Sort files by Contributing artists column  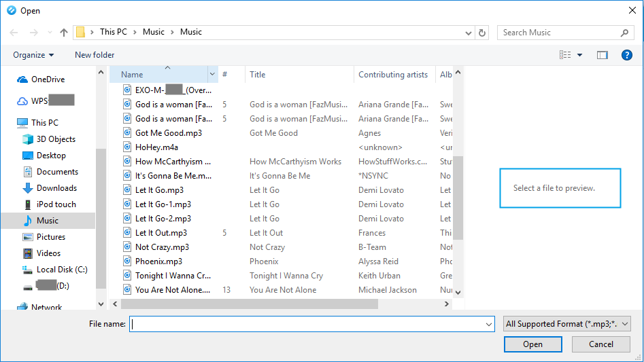tap(393, 75)
